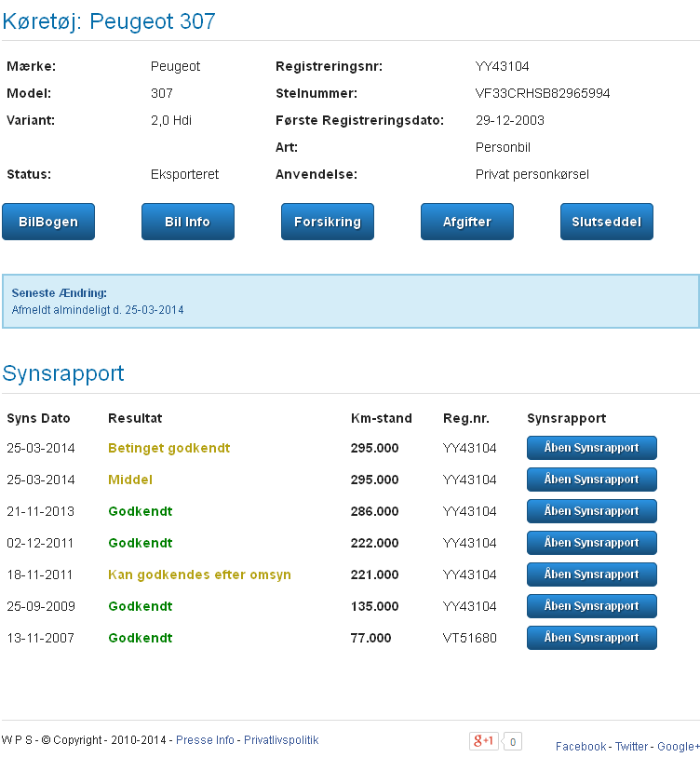Click the Art value Personbil
Image resolution: width=700 pixels, height=757 pixels.
point(503,147)
